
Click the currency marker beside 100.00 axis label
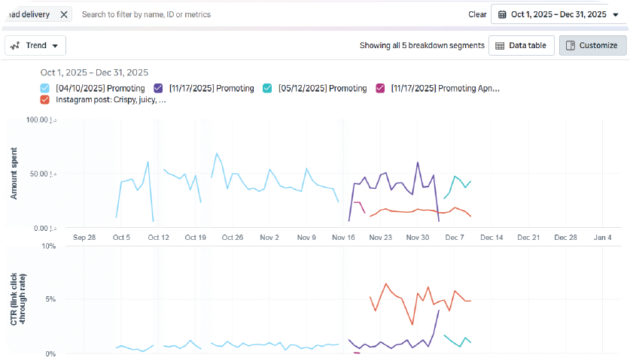(x=53, y=120)
